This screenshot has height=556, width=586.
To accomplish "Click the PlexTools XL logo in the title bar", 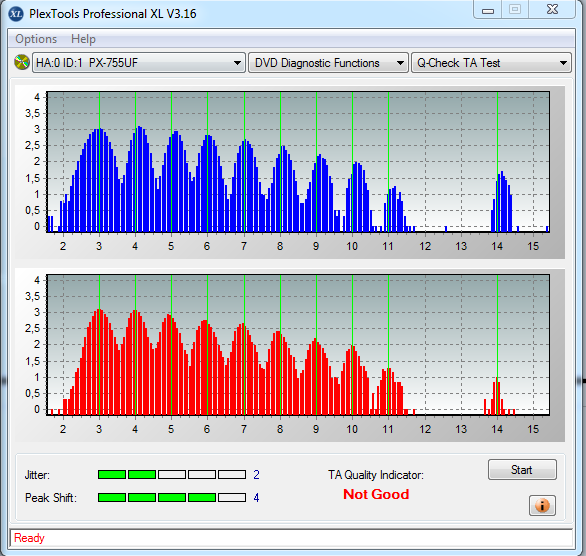I will pos(15,14).
